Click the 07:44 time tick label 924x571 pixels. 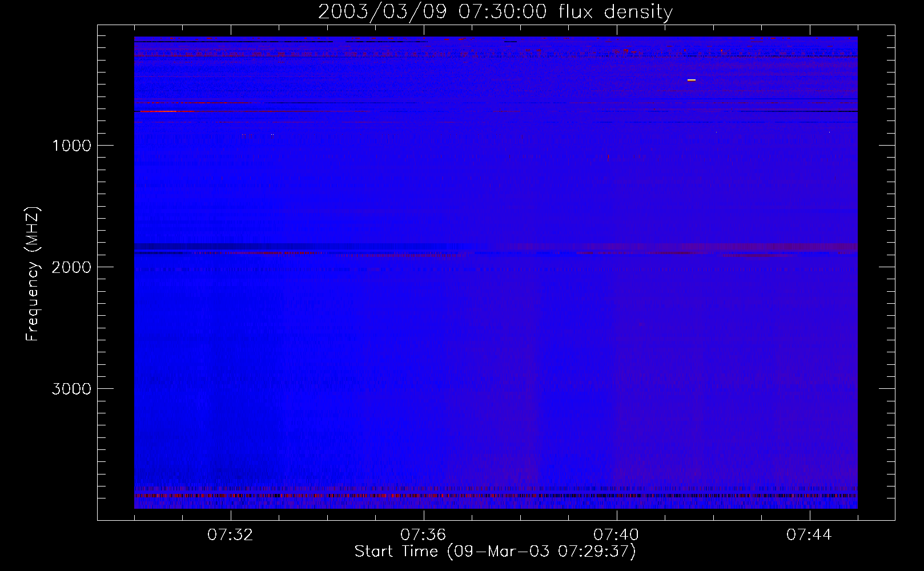(x=809, y=535)
